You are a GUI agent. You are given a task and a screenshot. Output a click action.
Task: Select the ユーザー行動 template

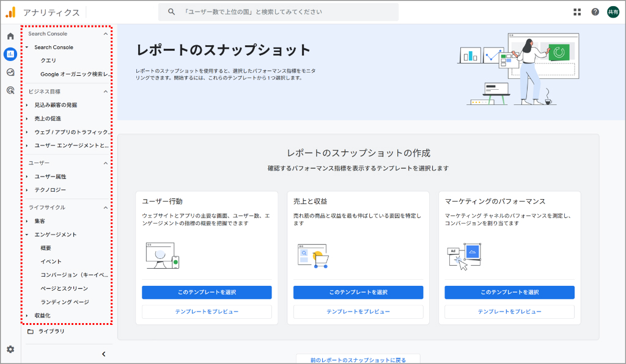(x=206, y=292)
